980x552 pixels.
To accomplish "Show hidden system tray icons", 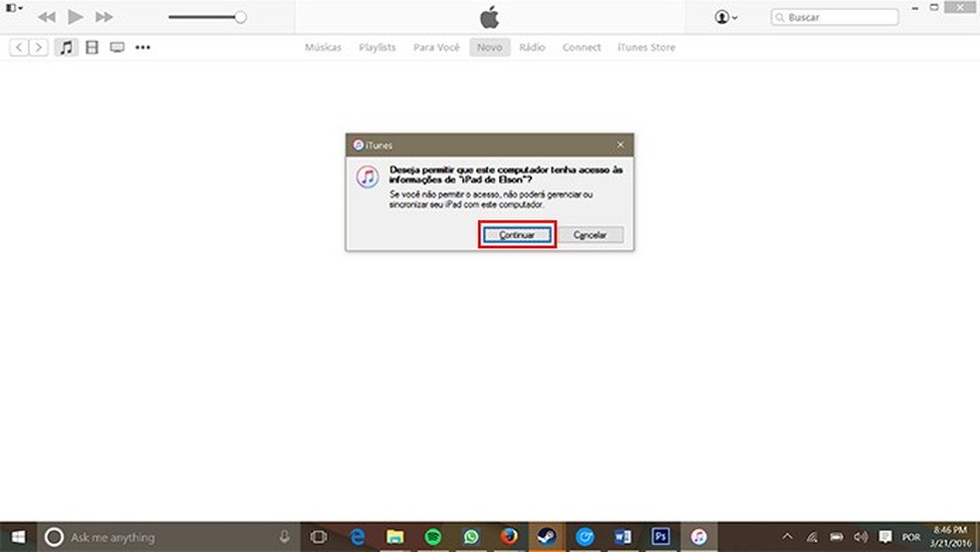I will [788, 537].
